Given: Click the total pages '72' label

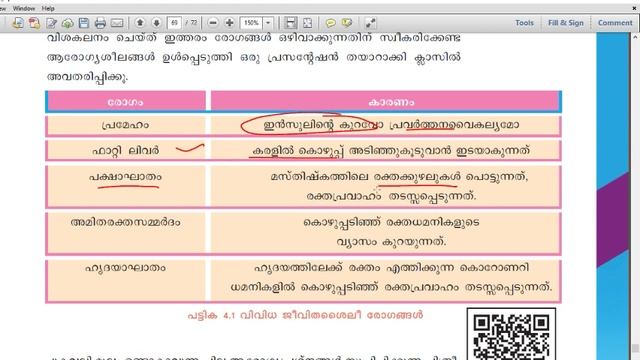Looking at the screenshot, I should [193, 23].
